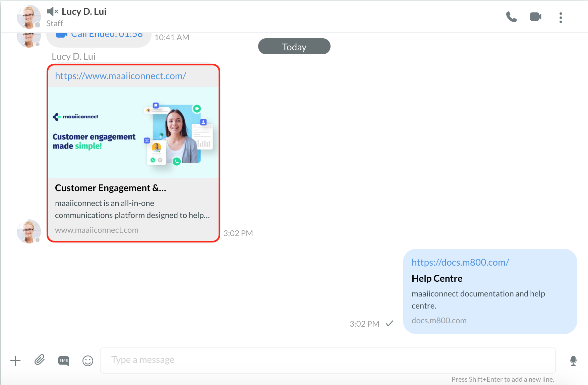Screen dimensions: 588x385
Task: Click Lucy's avatar beside the link message
Action: point(29,231)
